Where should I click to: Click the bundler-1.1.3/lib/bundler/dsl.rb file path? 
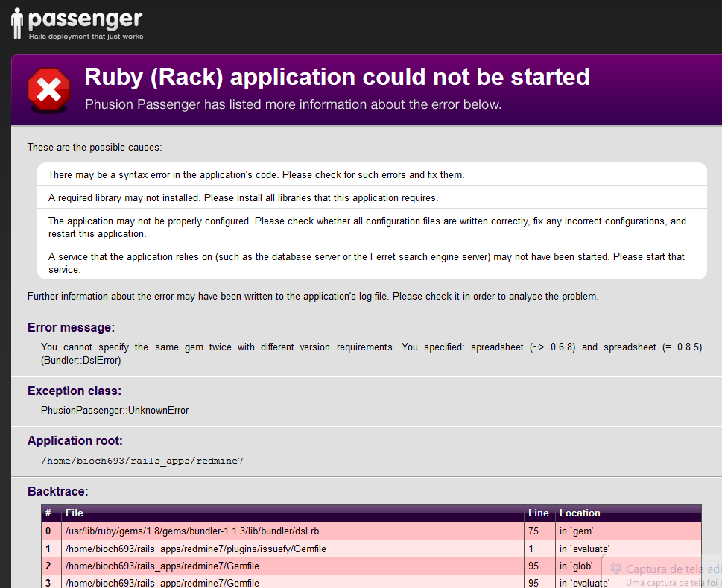[x=192, y=531]
